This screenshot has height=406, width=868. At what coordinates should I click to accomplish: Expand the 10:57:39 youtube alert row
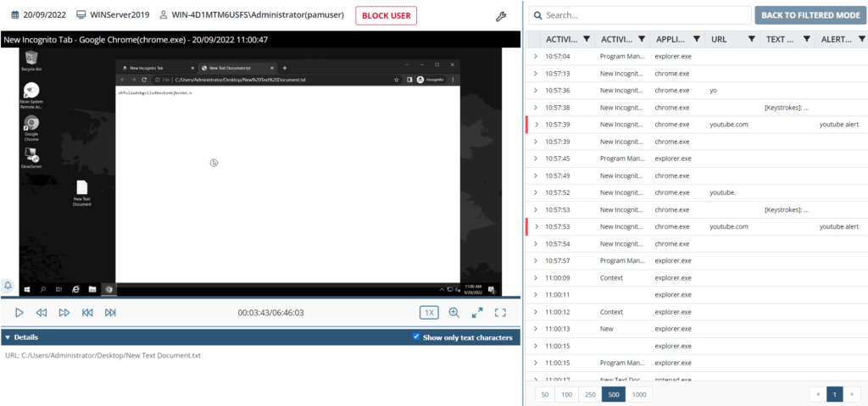tap(536, 125)
